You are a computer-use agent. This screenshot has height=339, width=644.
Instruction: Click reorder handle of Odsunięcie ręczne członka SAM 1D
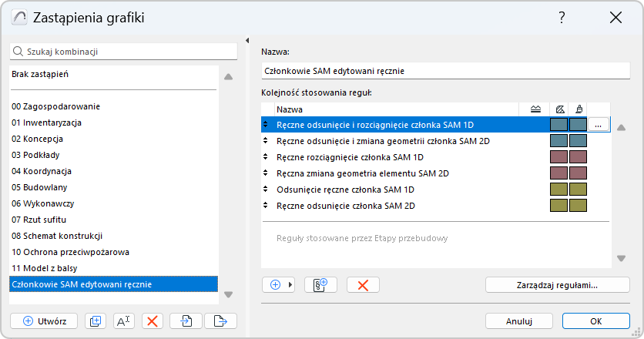(x=266, y=190)
